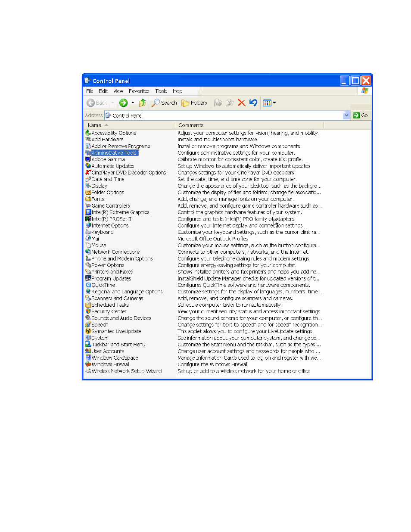Open the Views dropdown button
411x532 pixels.
tap(270, 103)
